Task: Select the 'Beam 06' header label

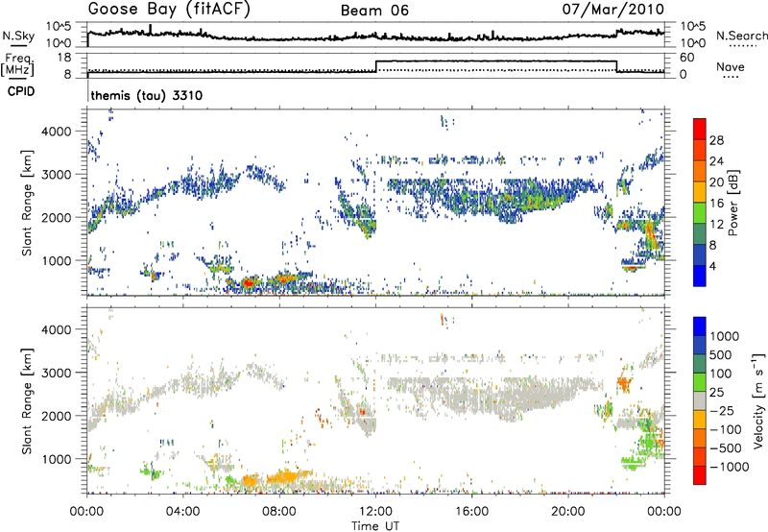Action: pos(374,11)
